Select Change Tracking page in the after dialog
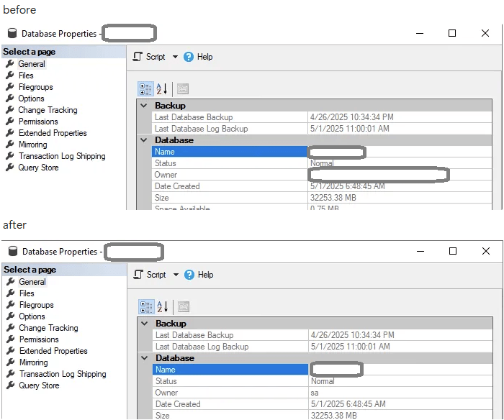Viewport: 504px width, 420px height. tap(48, 328)
